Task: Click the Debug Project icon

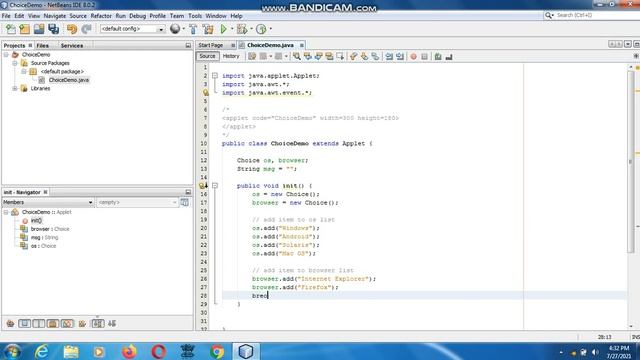Action: [x=242, y=29]
